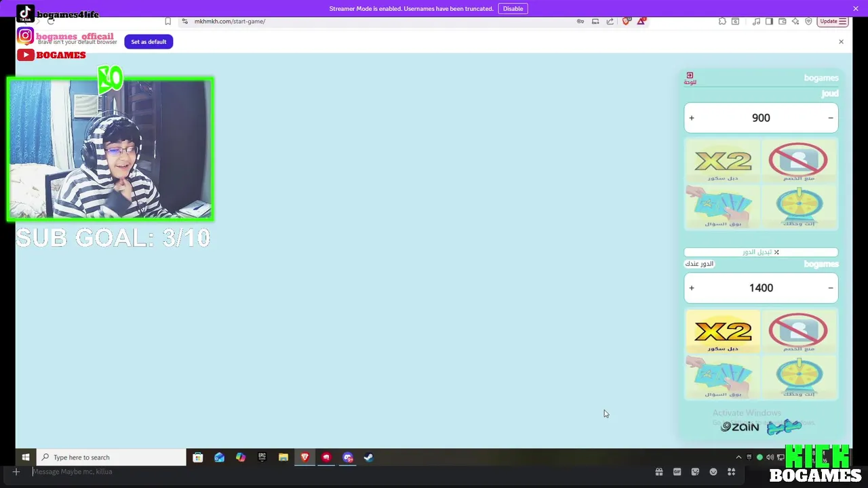The height and width of the screenshot is (488, 868).
Task: Click the Brave Shields lion icon
Action: tap(627, 21)
